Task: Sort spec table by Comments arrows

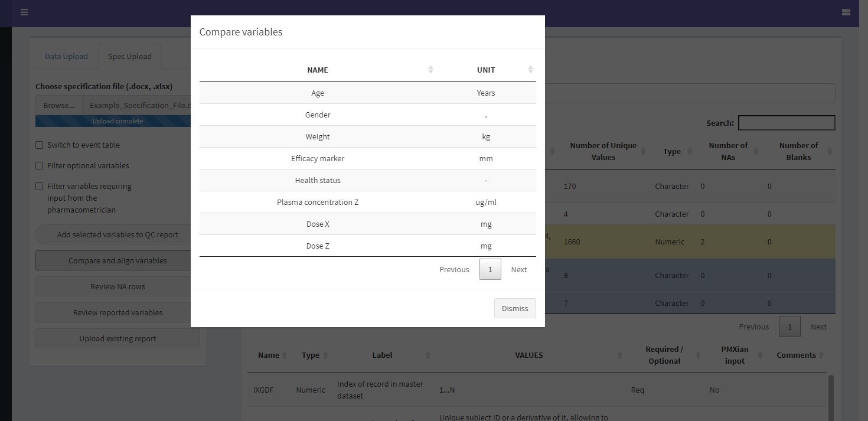Action: coord(821,355)
